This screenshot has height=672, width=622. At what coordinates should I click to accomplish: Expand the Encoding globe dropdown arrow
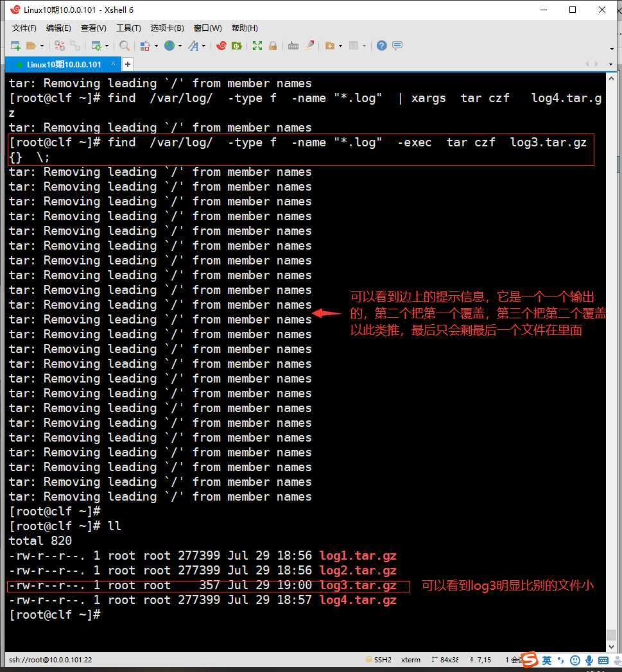(180, 46)
